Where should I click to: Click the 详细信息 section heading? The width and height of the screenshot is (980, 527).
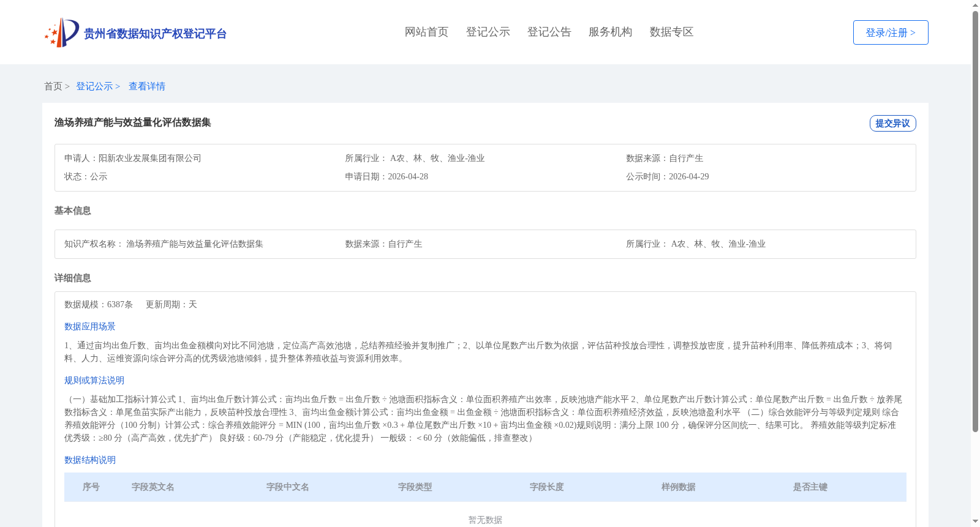click(72, 278)
